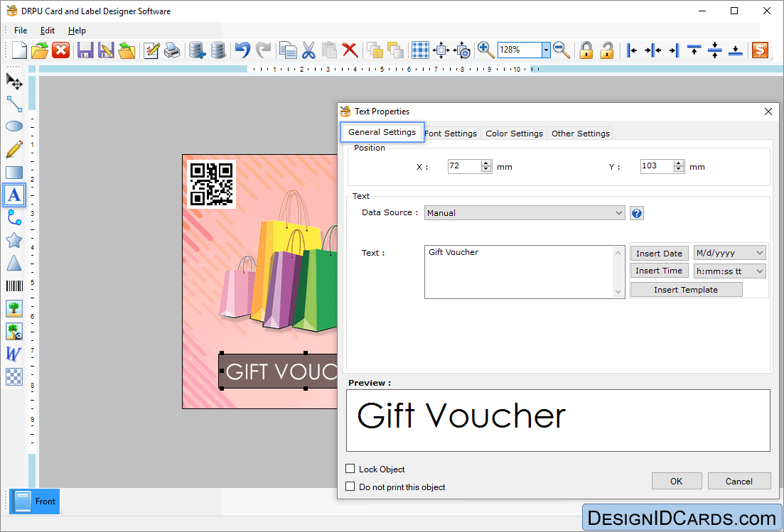Click the Y position input field
This screenshot has width=784, height=532.
coord(657,166)
